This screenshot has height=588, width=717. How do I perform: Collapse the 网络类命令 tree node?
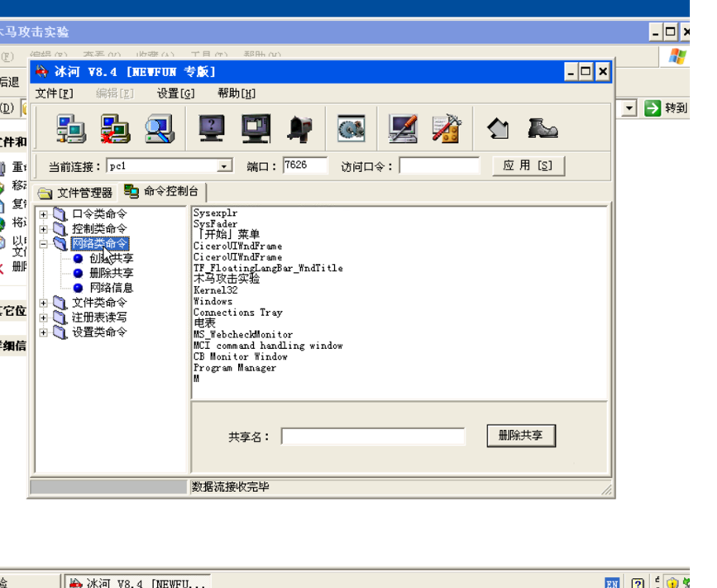[44, 244]
